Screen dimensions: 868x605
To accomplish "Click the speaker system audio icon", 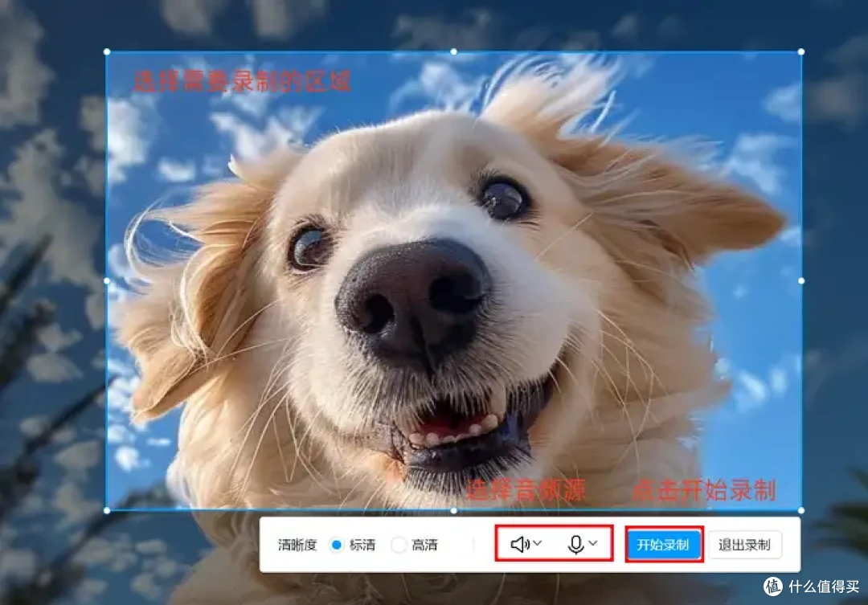I will [x=520, y=544].
